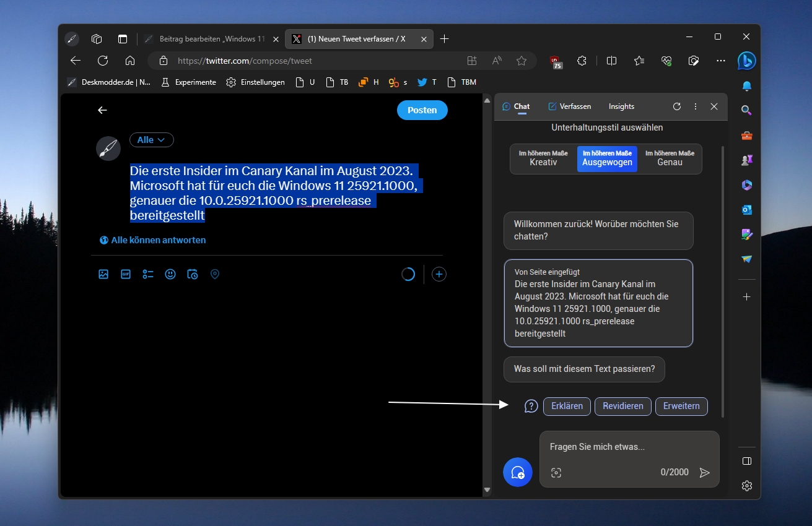
Task: Add a screenshot via visual search icon
Action: (x=556, y=473)
